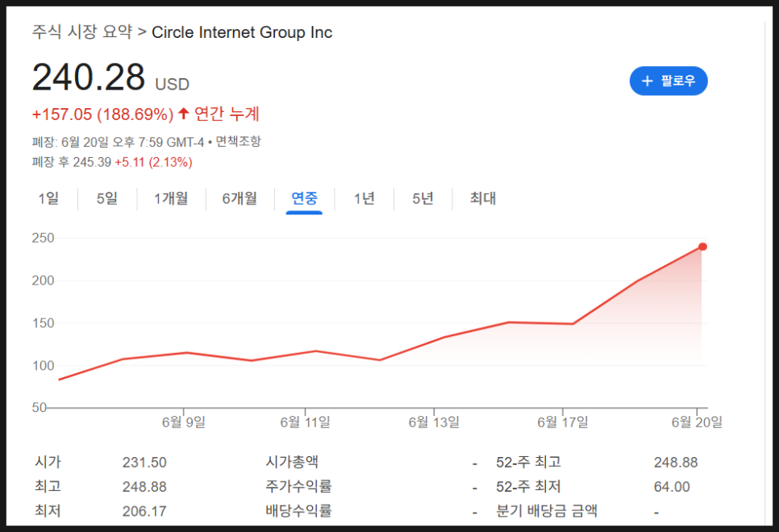Select the 5일 time range tab
Image resolution: width=779 pixels, height=532 pixels.
pyautogui.click(x=107, y=198)
